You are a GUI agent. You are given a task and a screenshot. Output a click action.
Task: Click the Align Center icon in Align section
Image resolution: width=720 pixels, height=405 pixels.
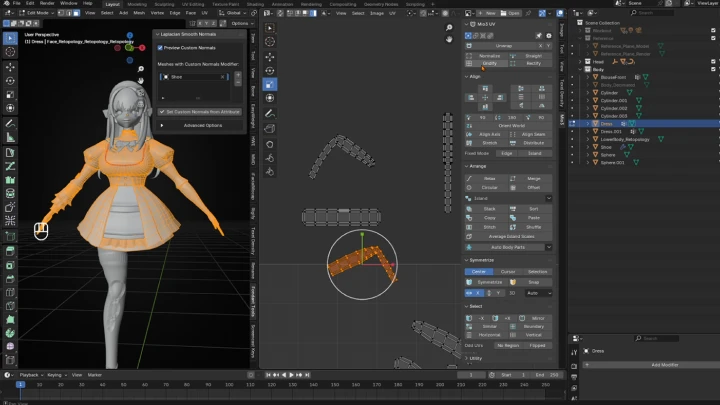click(485, 97)
